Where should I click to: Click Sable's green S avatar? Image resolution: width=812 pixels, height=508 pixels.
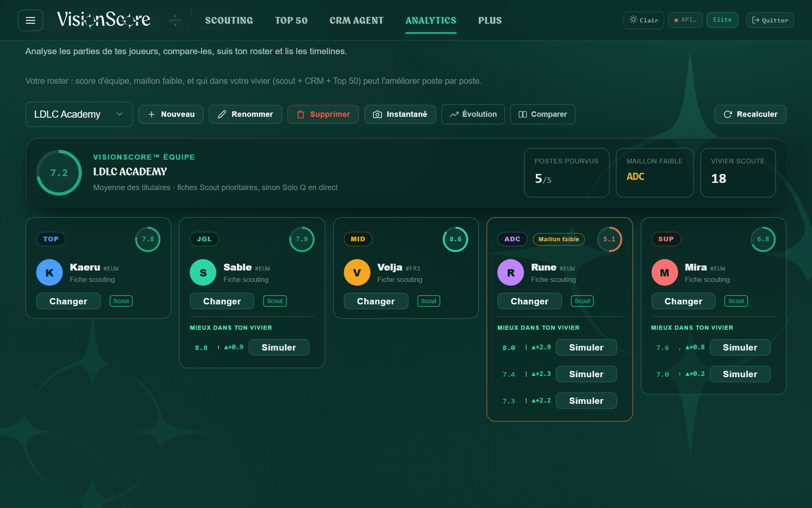pyautogui.click(x=203, y=273)
